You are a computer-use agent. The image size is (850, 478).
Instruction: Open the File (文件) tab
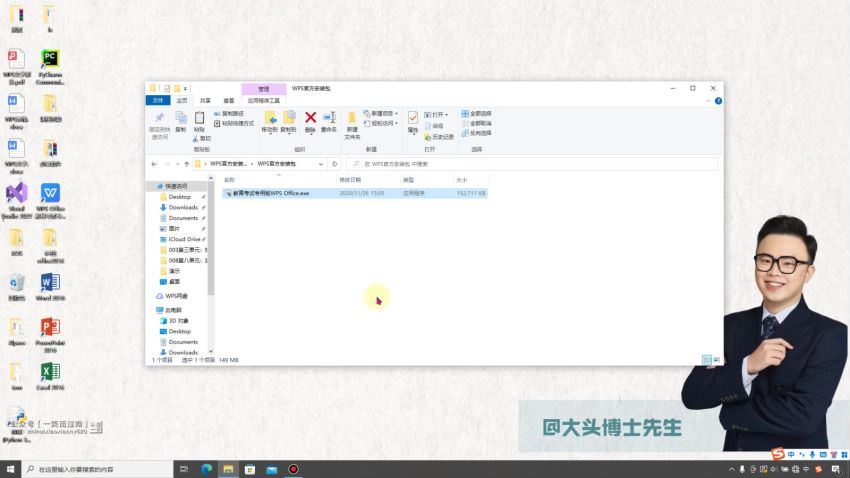coord(158,100)
